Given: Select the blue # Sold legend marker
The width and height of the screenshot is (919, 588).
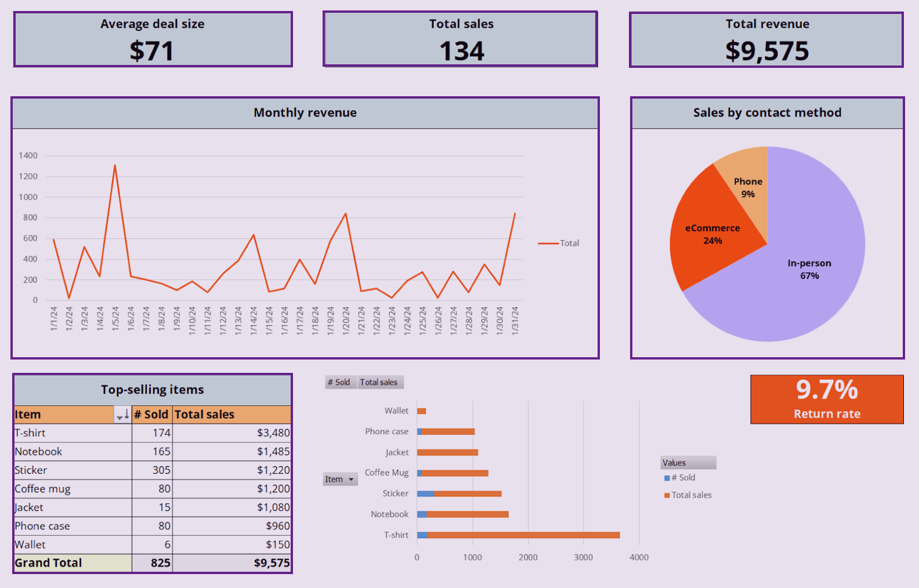Looking at the screenshot, I should [667, 478].
